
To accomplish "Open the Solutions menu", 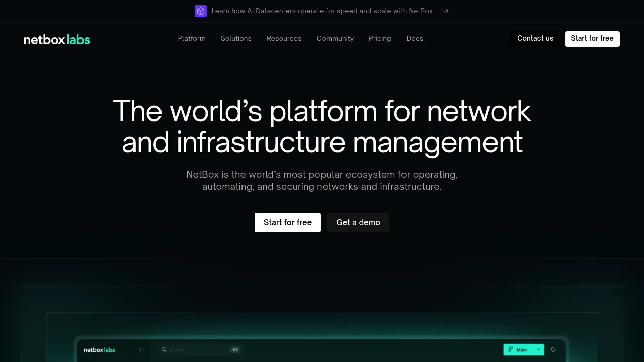I will coord(236,39).
